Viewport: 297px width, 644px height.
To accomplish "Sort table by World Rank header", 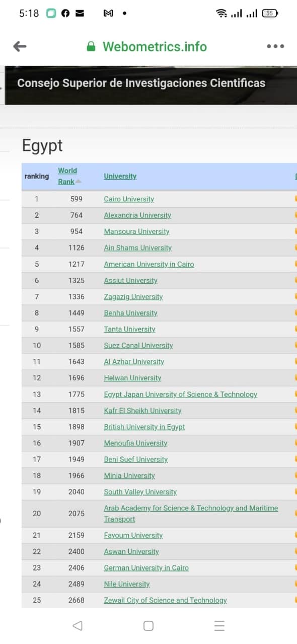I will coord(67,176).
